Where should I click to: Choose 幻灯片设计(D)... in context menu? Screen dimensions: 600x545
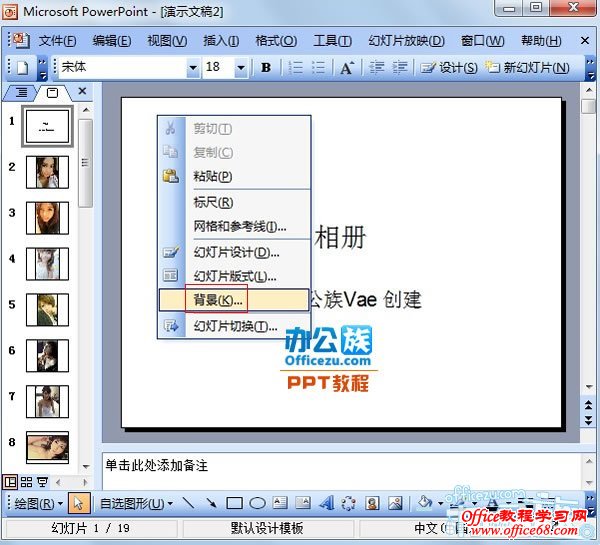234,253
